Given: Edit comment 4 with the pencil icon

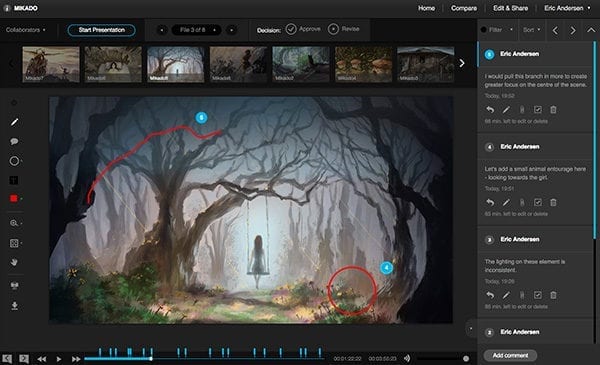Looking at the screenshot, I should [506, 202].
